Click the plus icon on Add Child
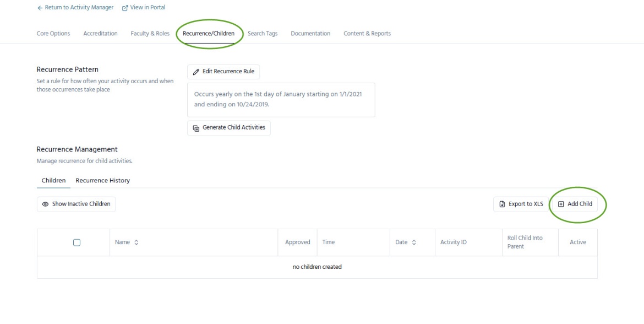The image size is (644, 324). pos(561,204)
